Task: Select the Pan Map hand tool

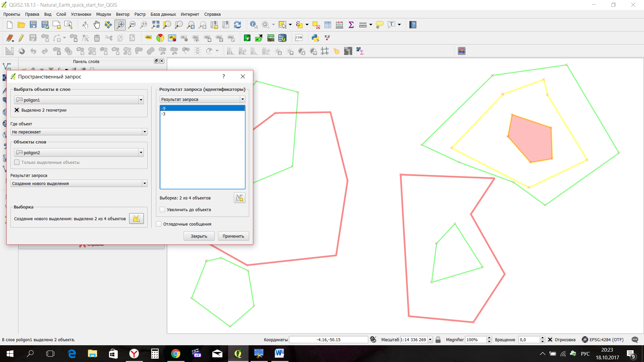Action: coord(97,25)
